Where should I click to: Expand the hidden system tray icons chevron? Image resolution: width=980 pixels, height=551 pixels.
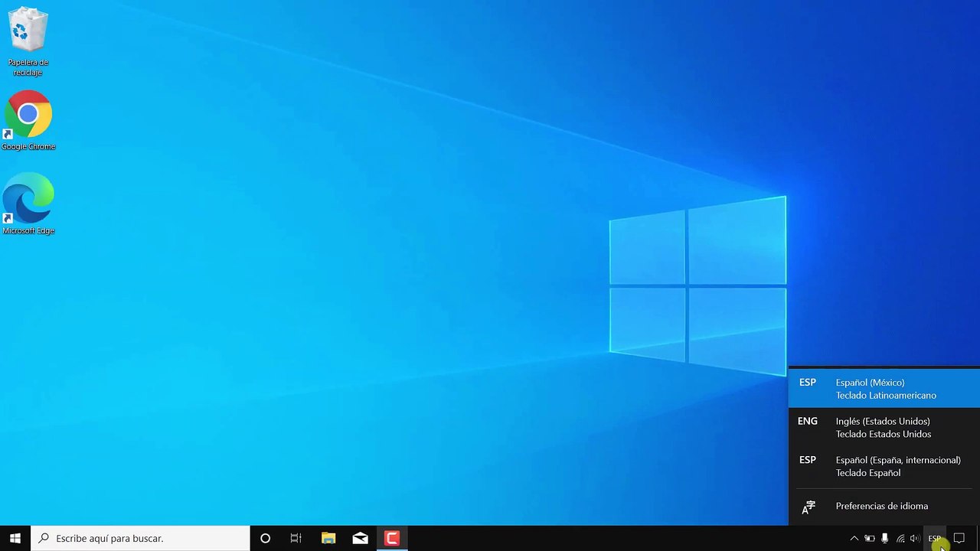coord(854,539)
